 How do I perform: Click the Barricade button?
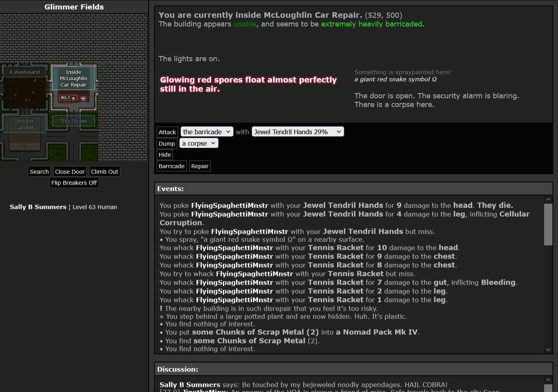pos(172,166)
